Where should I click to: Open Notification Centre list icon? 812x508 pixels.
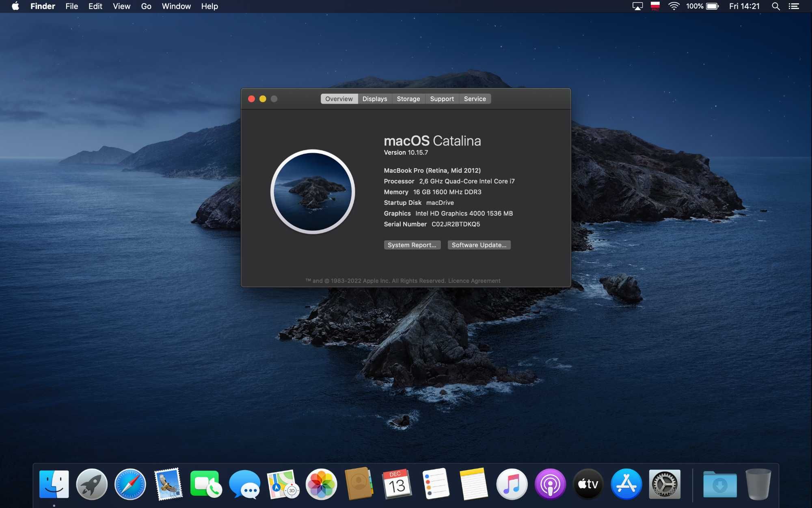[794, 6]
